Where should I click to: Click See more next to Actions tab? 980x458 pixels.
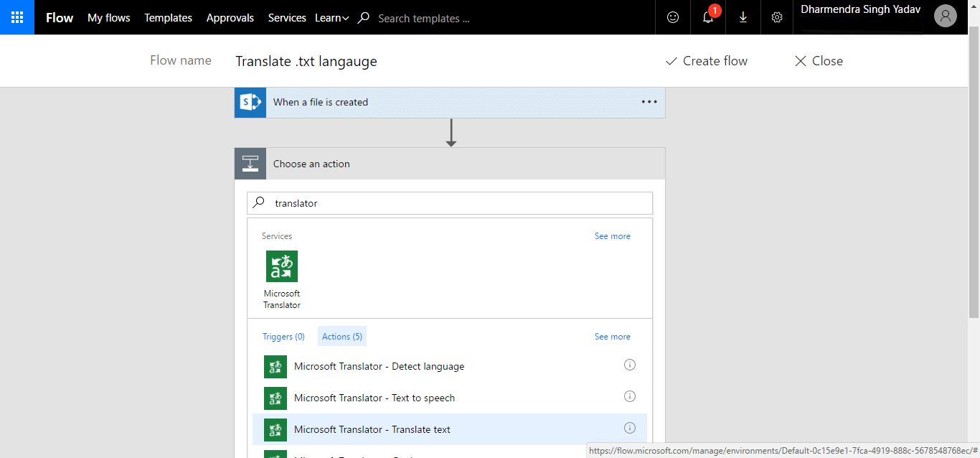[613, 337]
